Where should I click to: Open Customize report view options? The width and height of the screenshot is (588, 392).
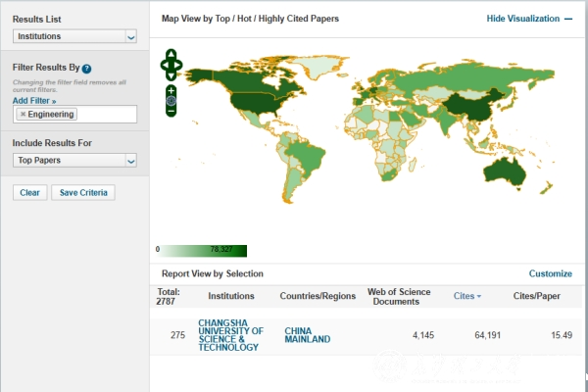point(550,273)
